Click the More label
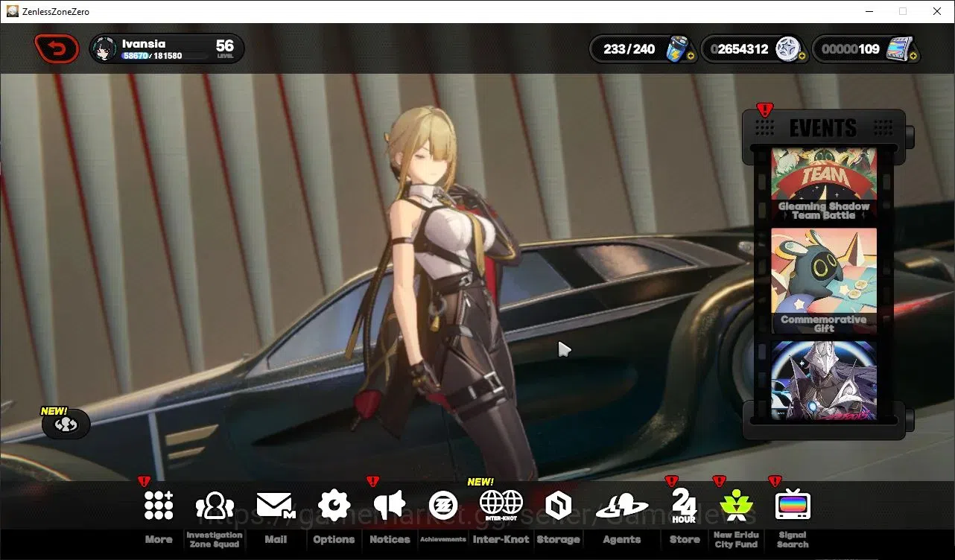Viewport: 955px width, 560px height. point(159,539)
